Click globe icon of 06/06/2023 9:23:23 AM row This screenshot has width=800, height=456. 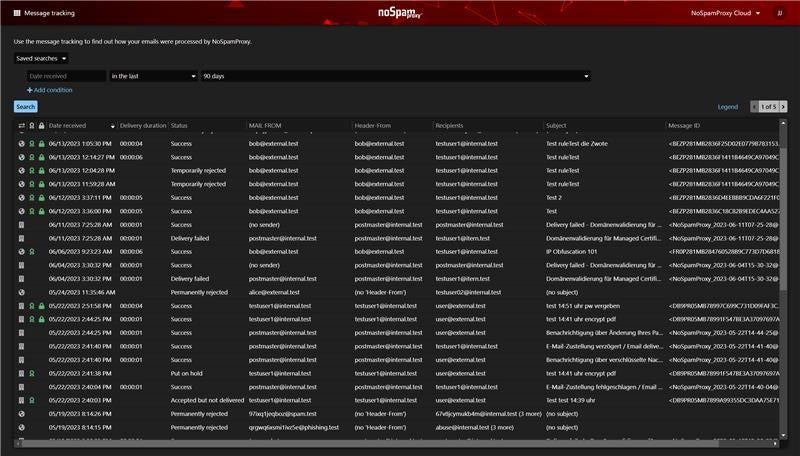pyautogui.click(x=21, y=252)
